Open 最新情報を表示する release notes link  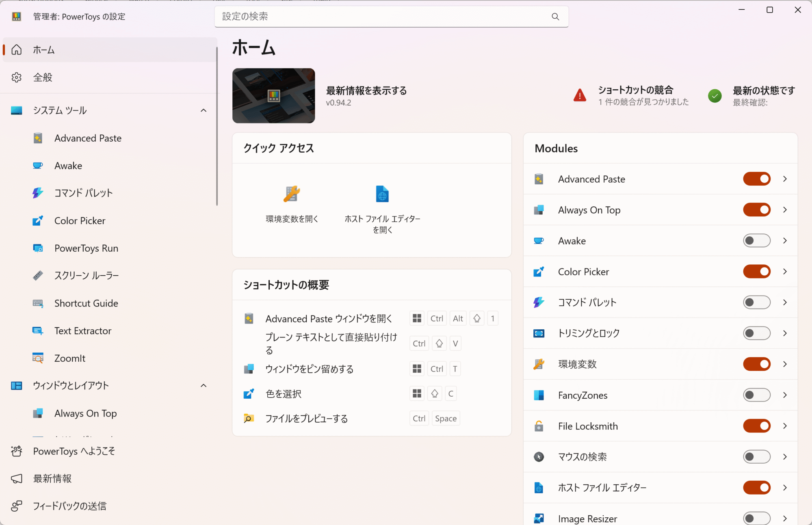click(366, 91)
